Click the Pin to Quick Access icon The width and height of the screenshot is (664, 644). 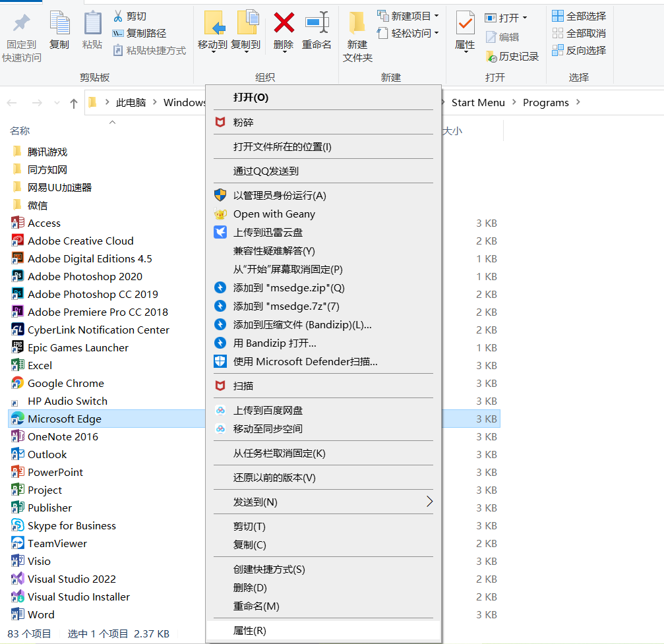click(21, 23)
